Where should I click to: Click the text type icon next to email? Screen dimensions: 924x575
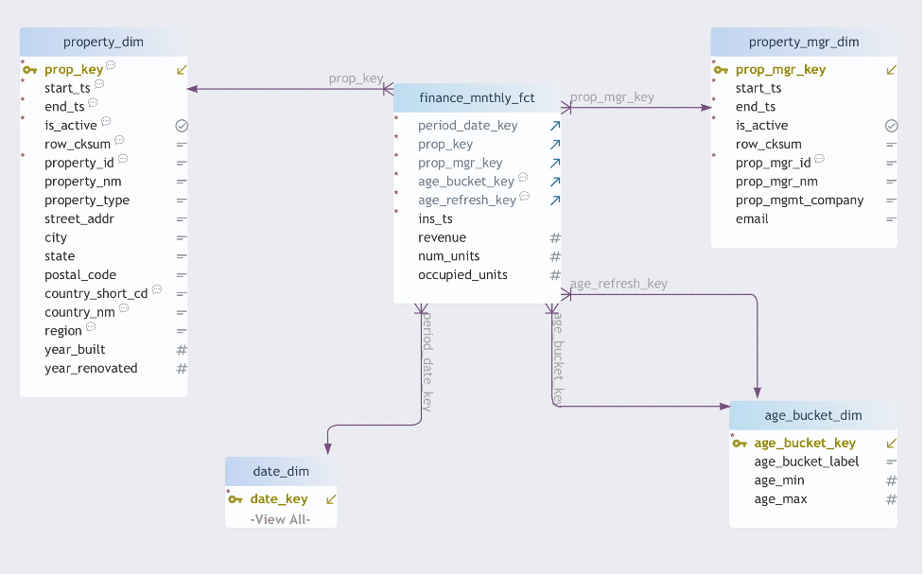pyautogui.click(x=890, y=218)
